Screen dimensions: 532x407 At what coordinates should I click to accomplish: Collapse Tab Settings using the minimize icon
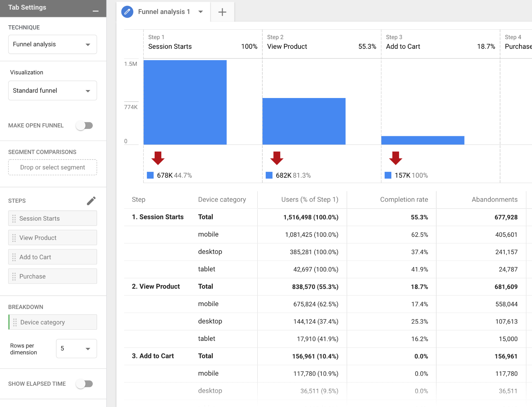[x=96, y=10]
